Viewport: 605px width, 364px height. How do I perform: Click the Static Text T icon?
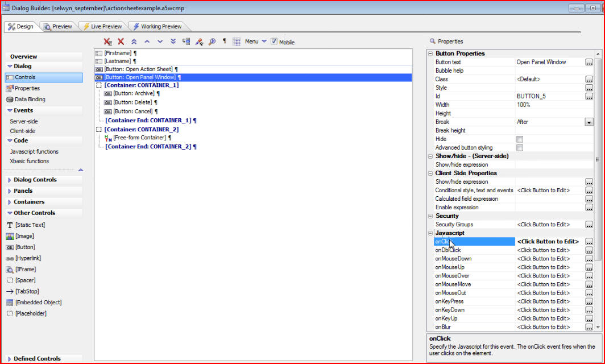point(10,225)
